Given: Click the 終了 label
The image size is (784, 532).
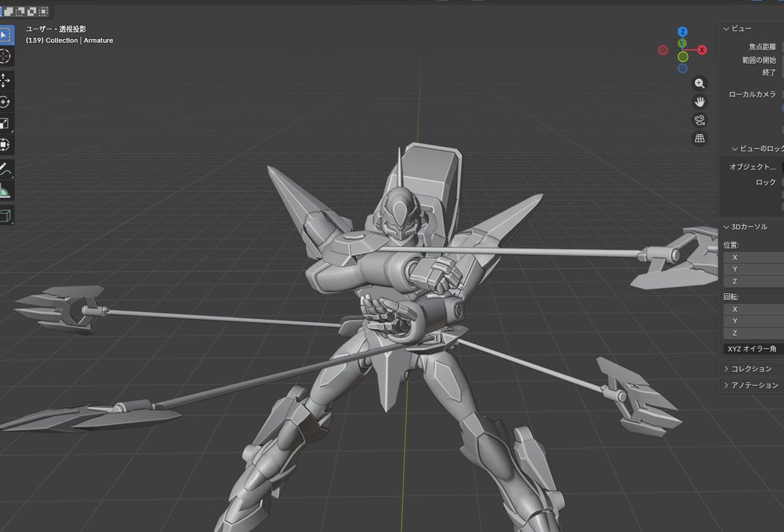Looking at the screenshot, I should point(769,72).
